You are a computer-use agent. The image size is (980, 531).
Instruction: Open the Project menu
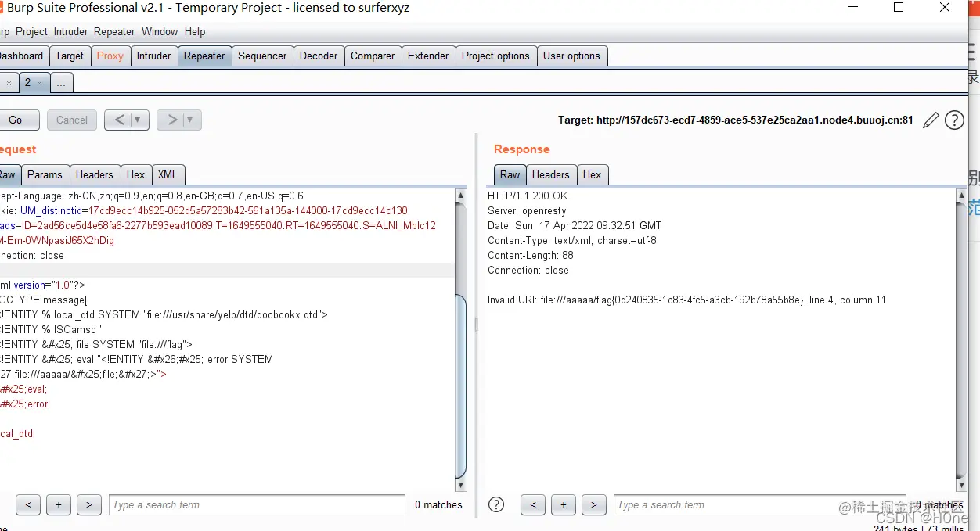point(31,31)
